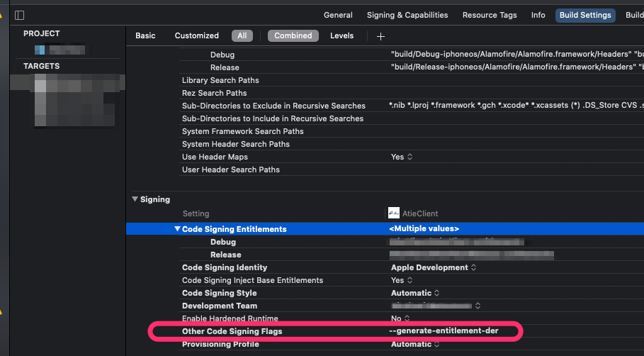644x356 pixels.
Task: Select the All settings filter
Action: click(242, 35)
